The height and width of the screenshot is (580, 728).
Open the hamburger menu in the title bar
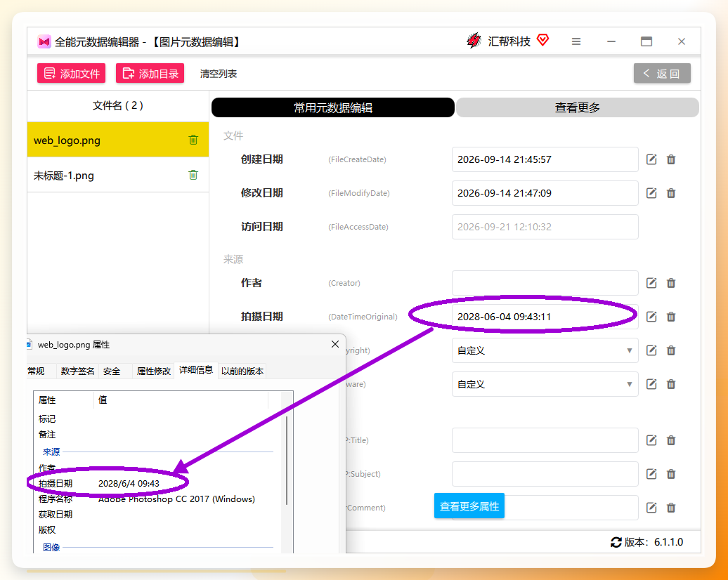[576, 41]
